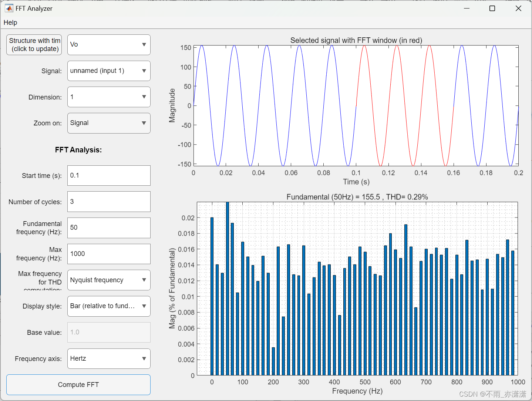Minimize the FFT Analyzer window
This screenshot has width=532, height=401.
[467, 8]
